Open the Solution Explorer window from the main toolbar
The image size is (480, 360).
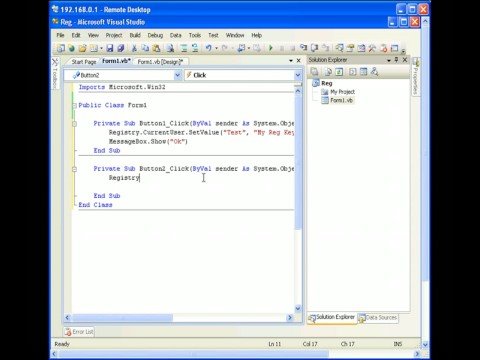[x=339, y=48]
